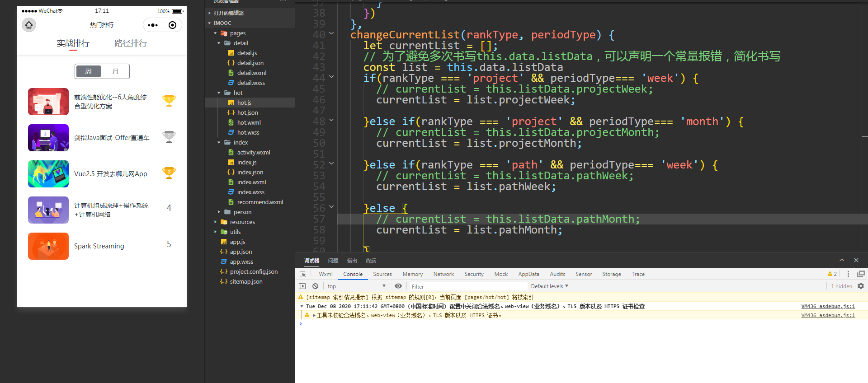The height and width of the screenshot is (383, 868).
Task: Open the top context dropdown
Action: (356, 286)
